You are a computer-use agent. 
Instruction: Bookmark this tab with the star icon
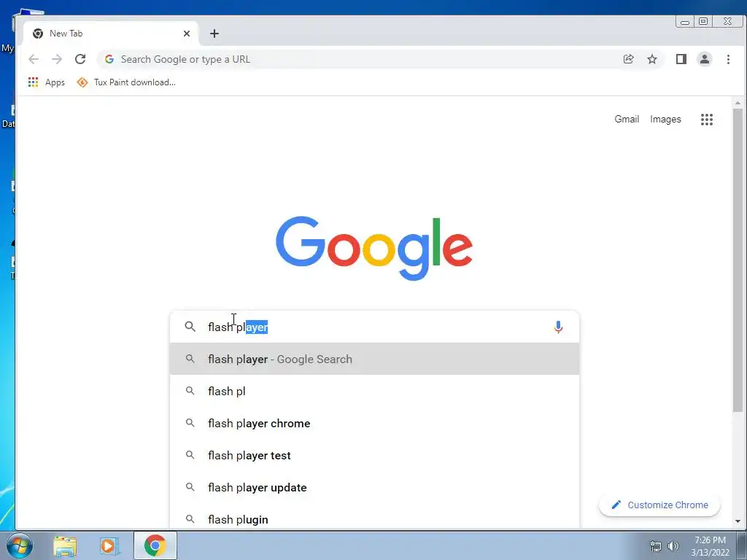point(651,59)
